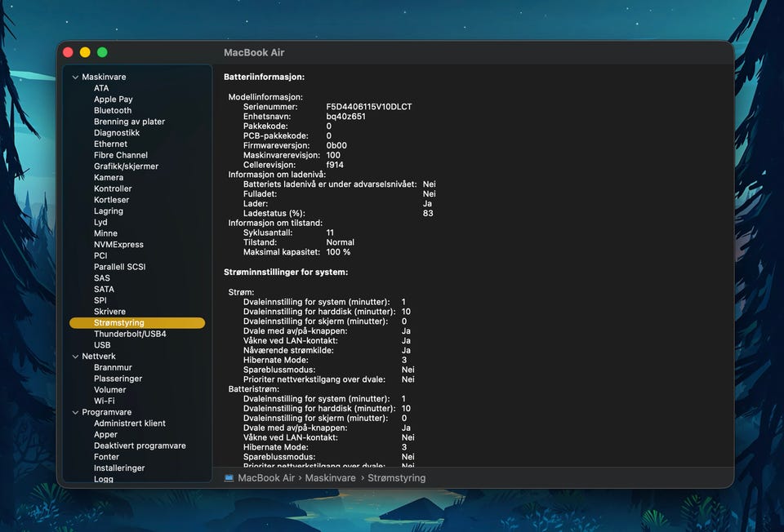
Task: Click the Batteriinformasjon heading
Action: click(x=264, y=77)
